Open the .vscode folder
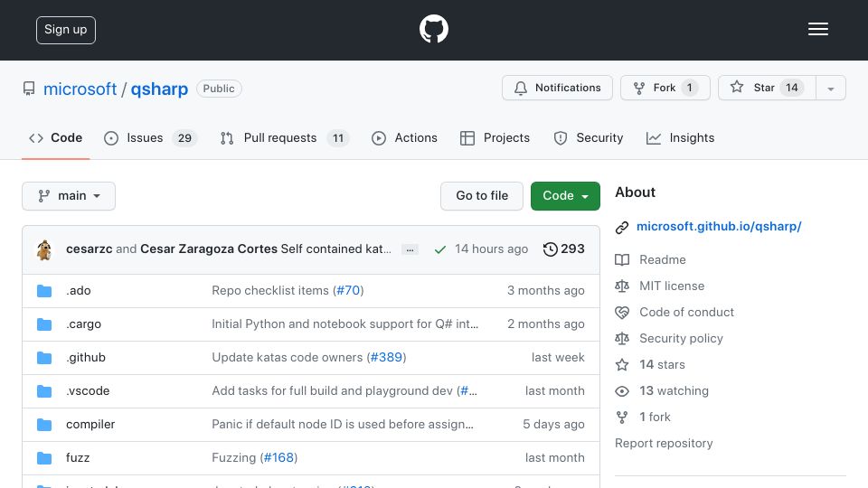 (x=88, y=390)
